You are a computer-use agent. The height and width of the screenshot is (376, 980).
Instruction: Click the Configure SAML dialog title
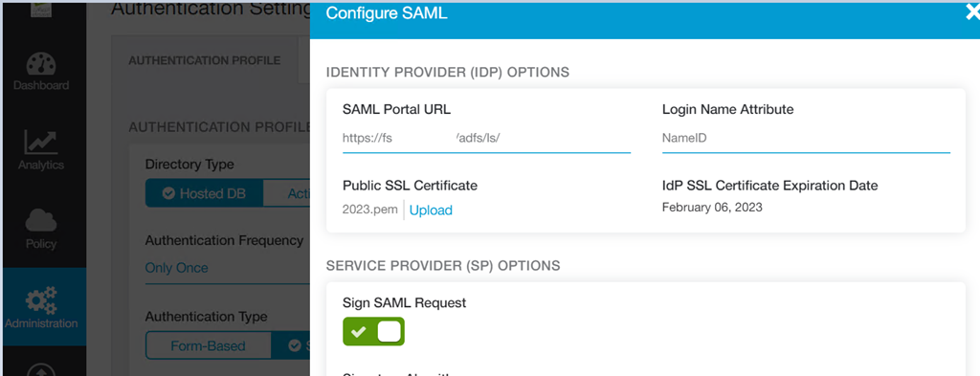click(387, 13)
